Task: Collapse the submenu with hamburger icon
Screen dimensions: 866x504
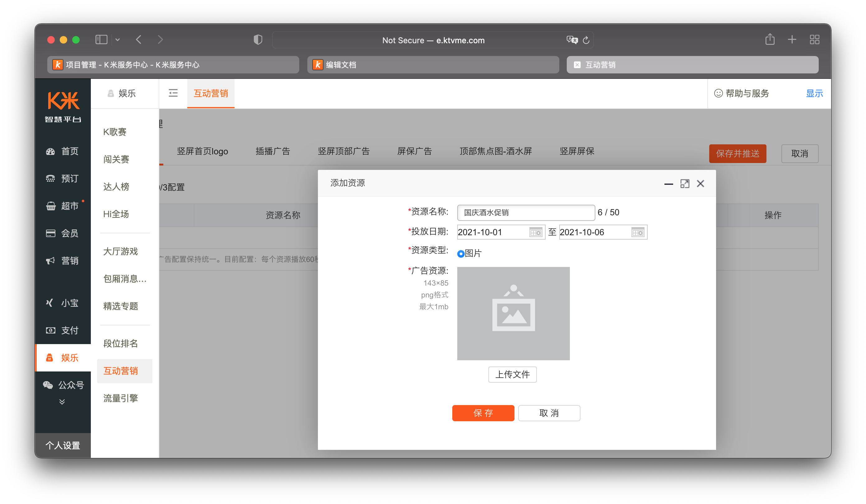Action: pos(173,93)
